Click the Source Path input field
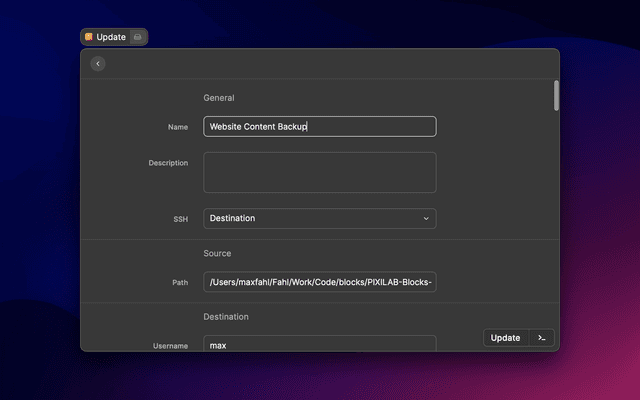Viewport: 640px width, 400px height. [320, 283]
